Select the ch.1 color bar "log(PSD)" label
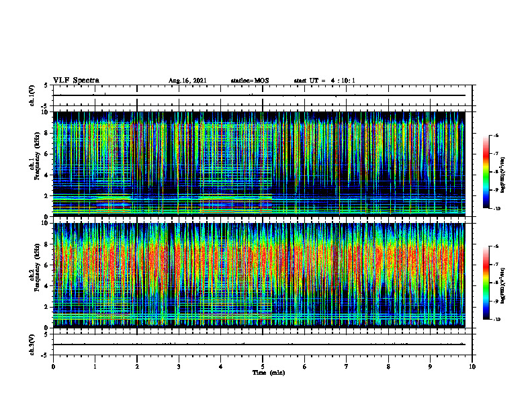The width and height of the screenshot is (532, 411). click(x=503, y=175)
